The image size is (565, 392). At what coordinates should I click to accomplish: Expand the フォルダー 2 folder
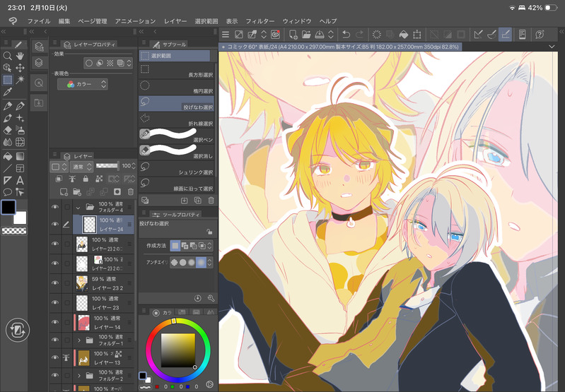79,376
